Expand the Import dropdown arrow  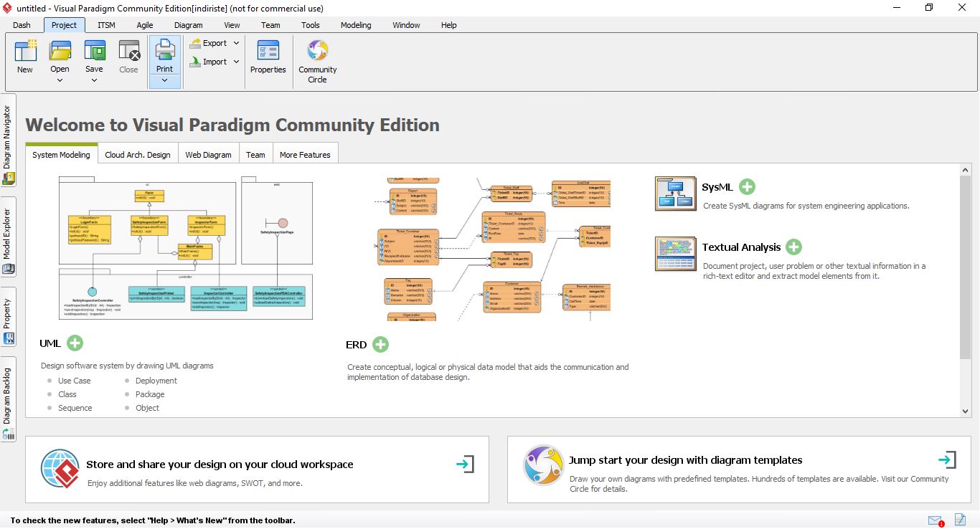pos(236,62)
